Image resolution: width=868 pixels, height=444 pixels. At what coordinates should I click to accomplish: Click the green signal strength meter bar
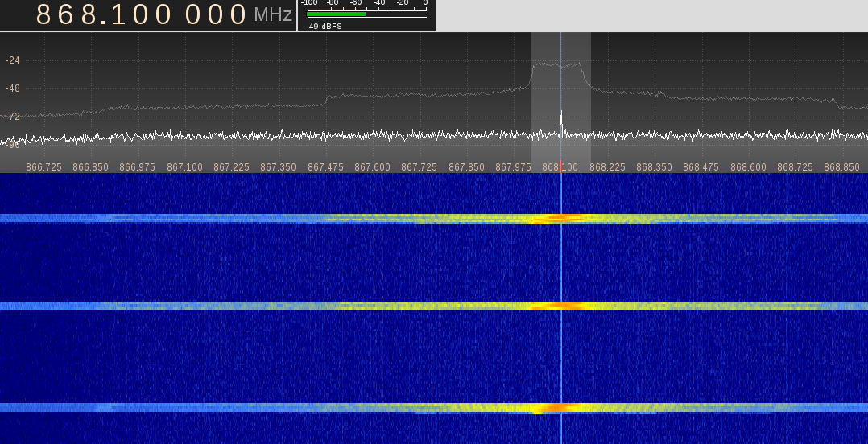tap(336, 14)
